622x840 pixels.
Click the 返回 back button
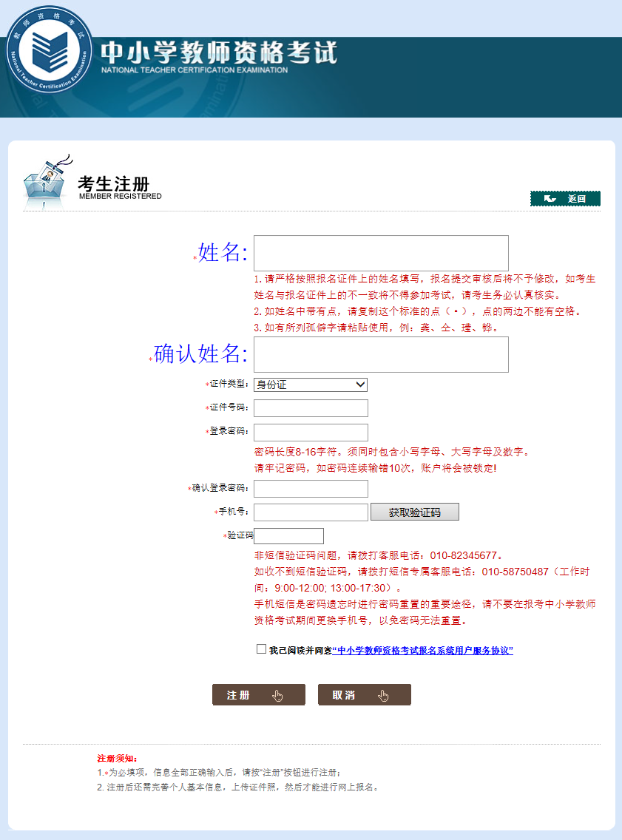[x=565, y=199]
